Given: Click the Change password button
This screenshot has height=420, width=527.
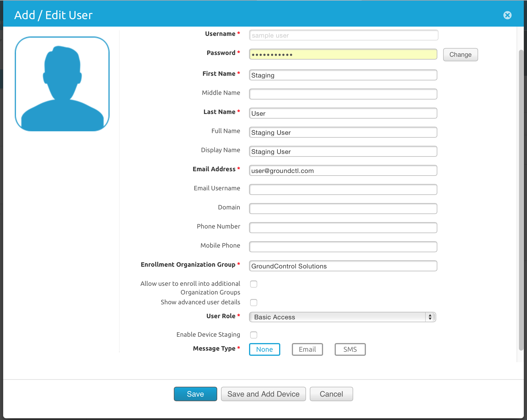Looking at the screenshot, I should pos(460,54).
